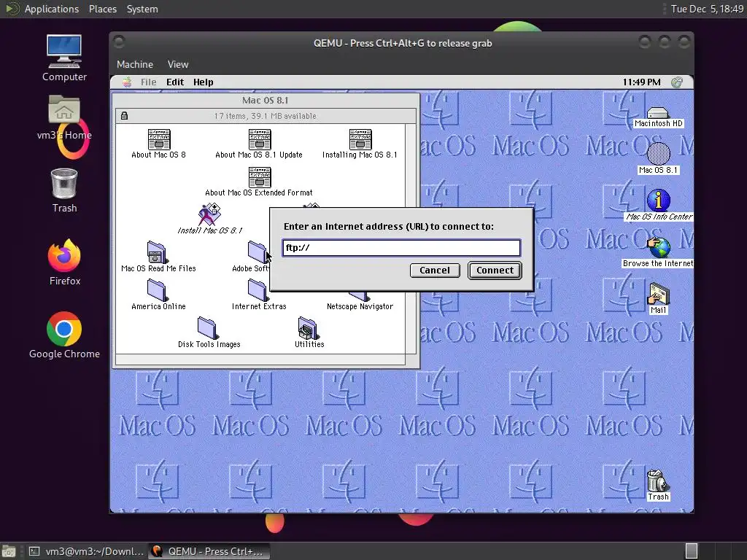This screenshot has height=560, width=747.
Task: Open the Internet Extras folder
Action: [x=258, y=290]
